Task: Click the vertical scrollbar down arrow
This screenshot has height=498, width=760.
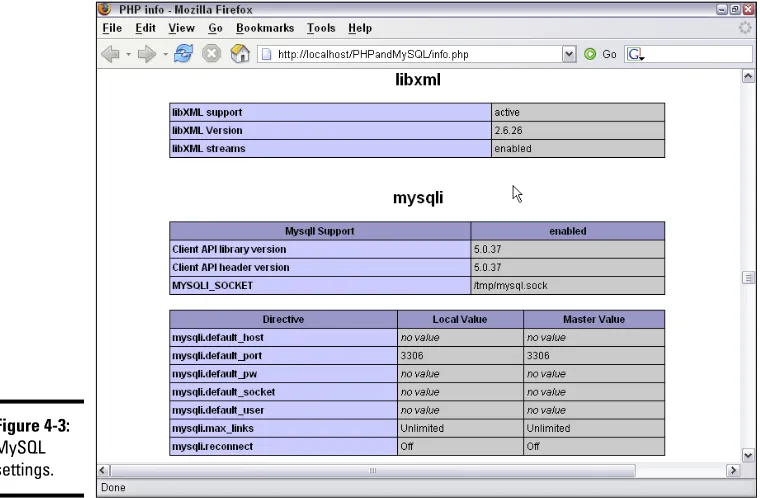Action: pos(748,455)
